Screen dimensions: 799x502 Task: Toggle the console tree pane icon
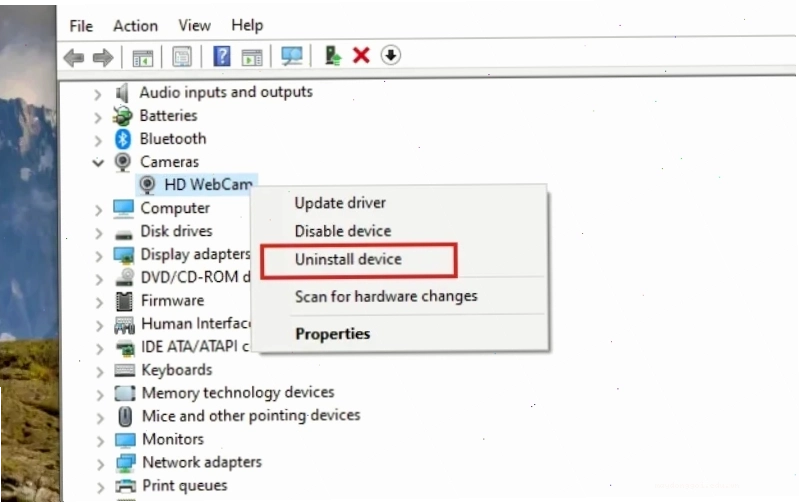point(143,58)
